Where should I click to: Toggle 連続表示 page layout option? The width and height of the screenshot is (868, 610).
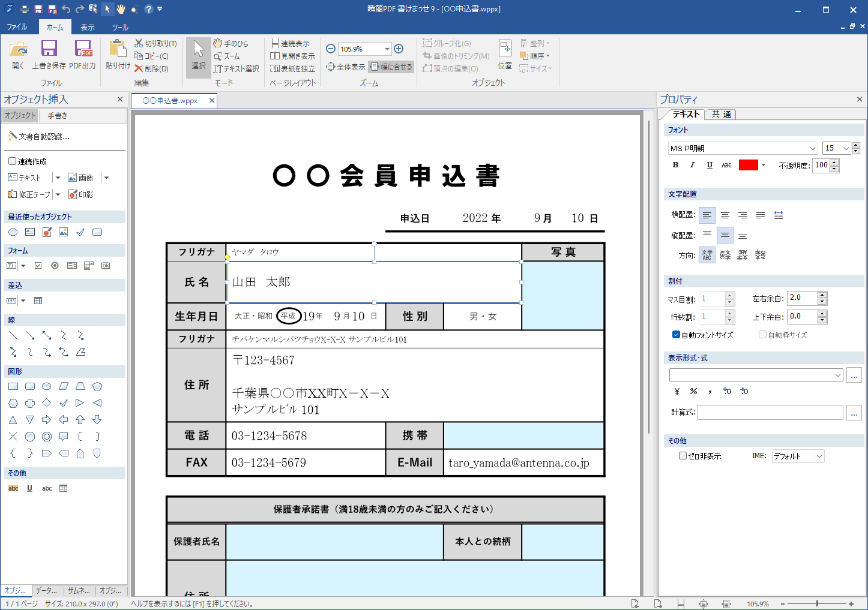(291, 43)
